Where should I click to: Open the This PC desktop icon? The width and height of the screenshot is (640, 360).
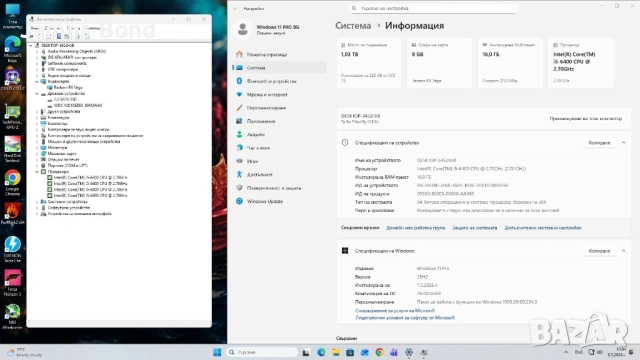(x=12, y=16)
